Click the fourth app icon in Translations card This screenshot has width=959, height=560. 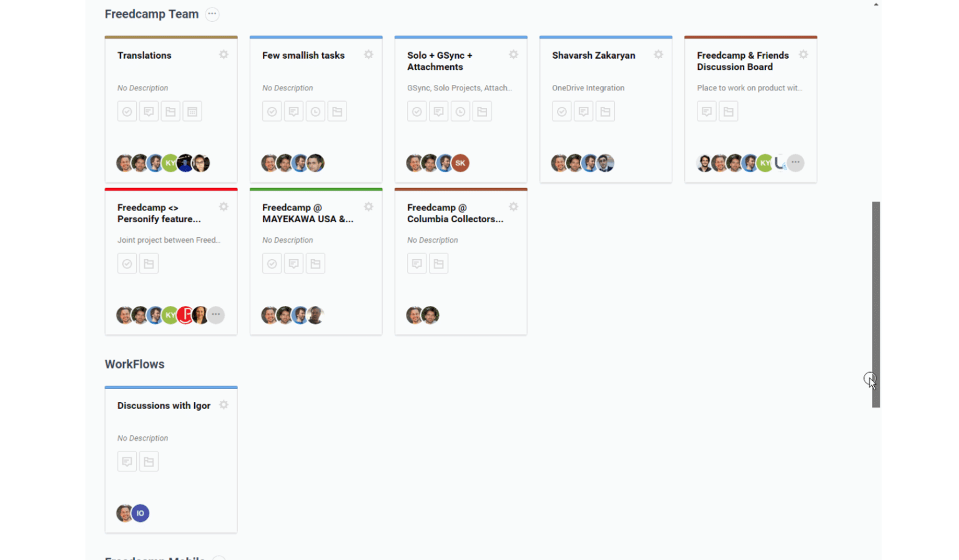click(192, 112)
